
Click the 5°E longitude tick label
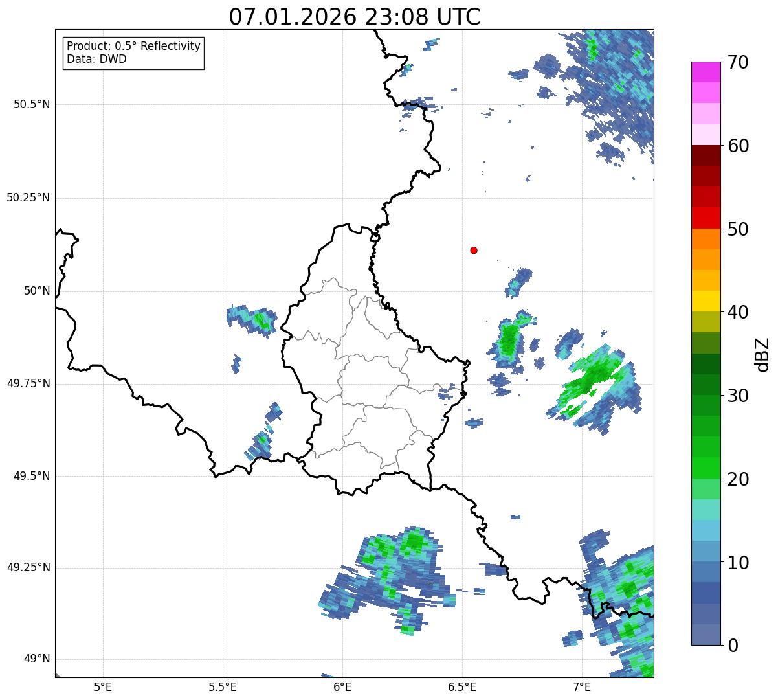(x=103, y=686)
